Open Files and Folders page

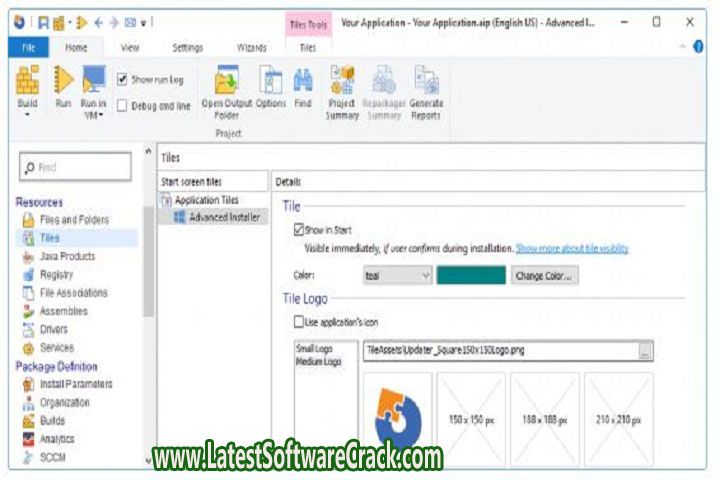pyautogui.click(x=74, y=220)
